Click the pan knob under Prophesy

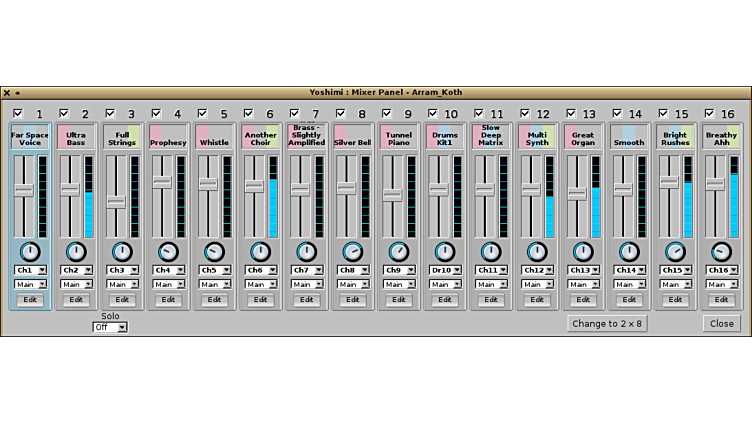168,252
